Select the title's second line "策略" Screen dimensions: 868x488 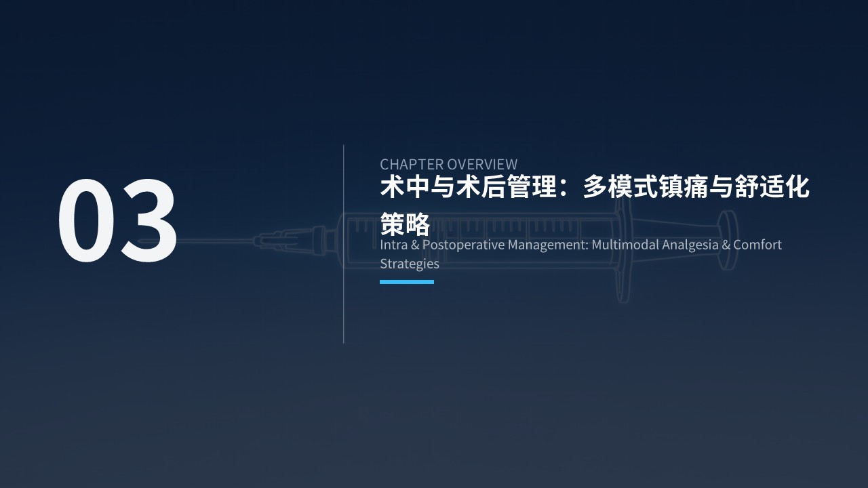click(405, 223)
